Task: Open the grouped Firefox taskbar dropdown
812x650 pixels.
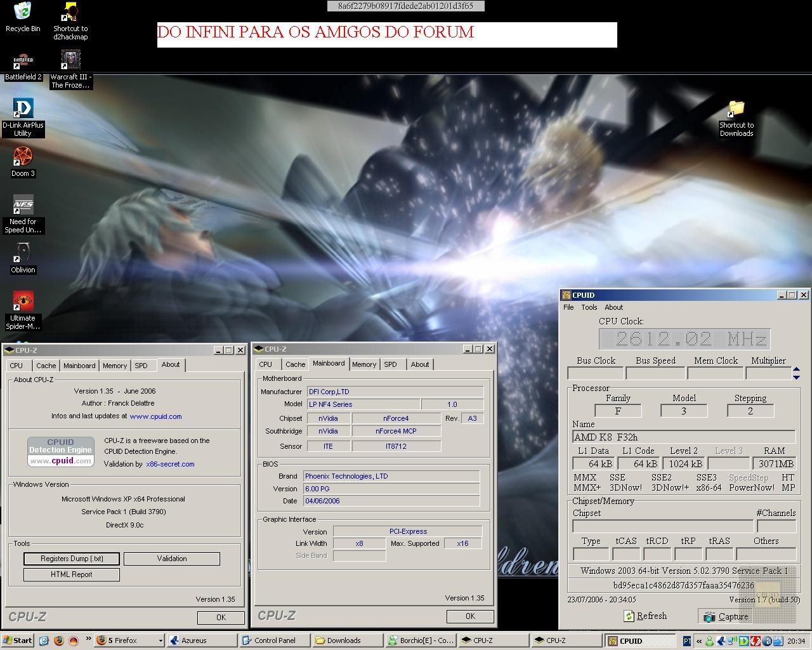Action: click(129, 640)
